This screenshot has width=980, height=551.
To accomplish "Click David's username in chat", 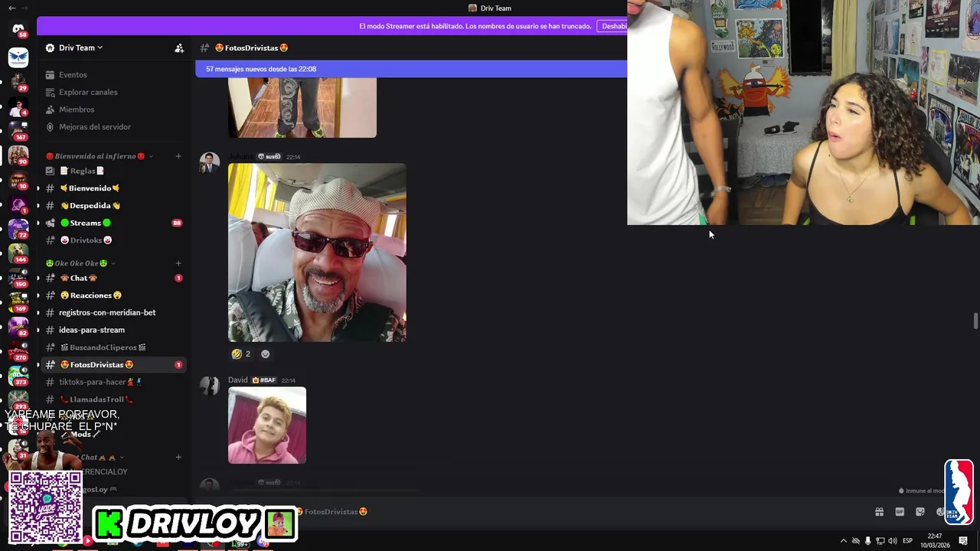I will 238,380.
